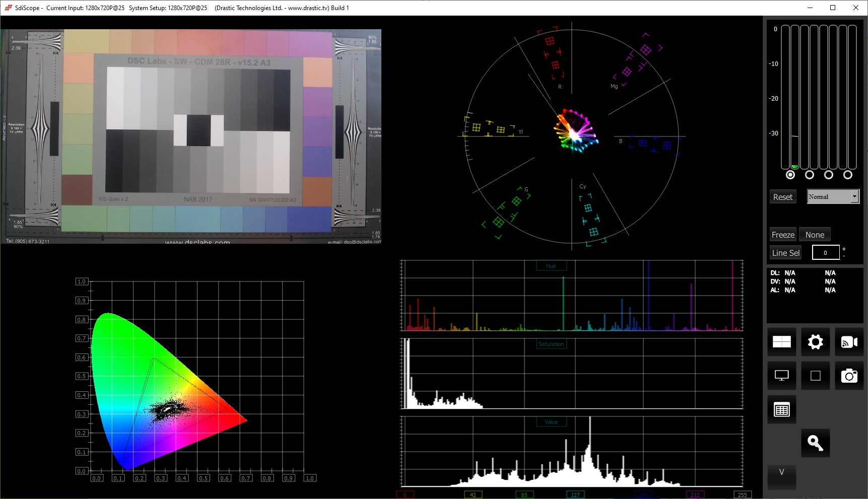Click the 127 value scale label
The height and width of the screenshot is (499, 868).
(575, 495)
